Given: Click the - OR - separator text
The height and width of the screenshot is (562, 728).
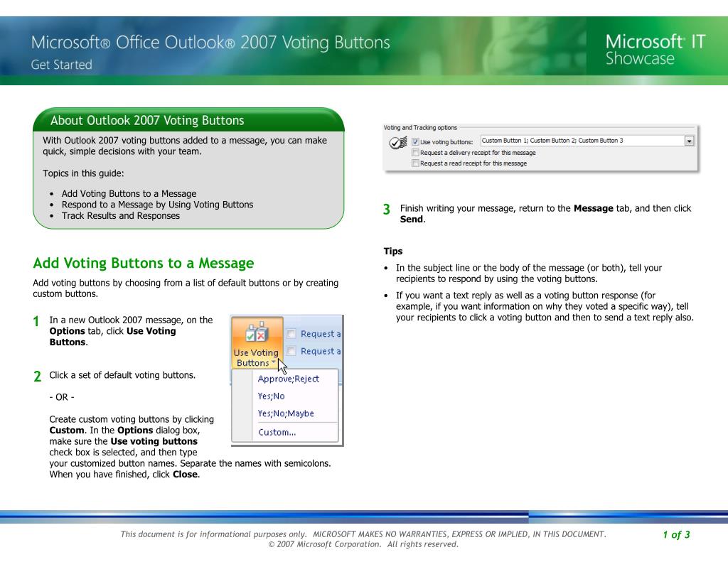Looking at the screenshot, I should (x=62, y=397).
